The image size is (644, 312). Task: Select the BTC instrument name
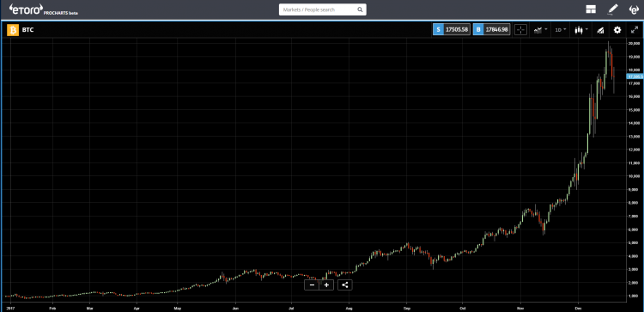click(27, 30)
